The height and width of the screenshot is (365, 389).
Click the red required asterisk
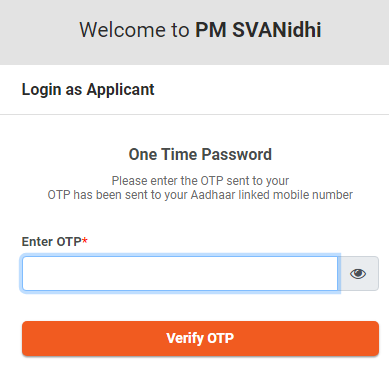coord(85,241)
